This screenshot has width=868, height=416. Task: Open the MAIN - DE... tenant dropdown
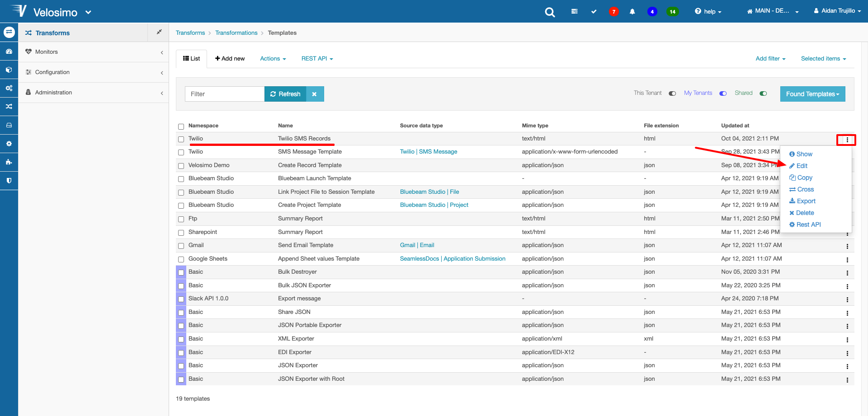(x=773, y=11)
